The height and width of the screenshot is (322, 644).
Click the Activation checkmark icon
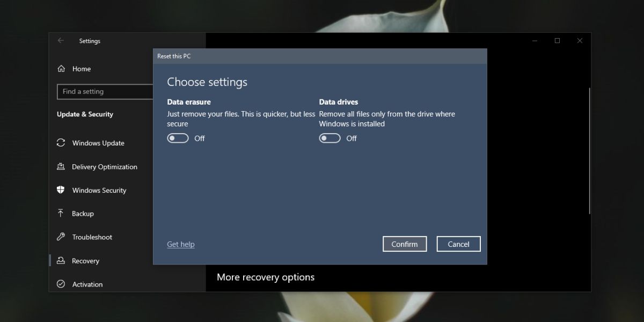point(61,284)
